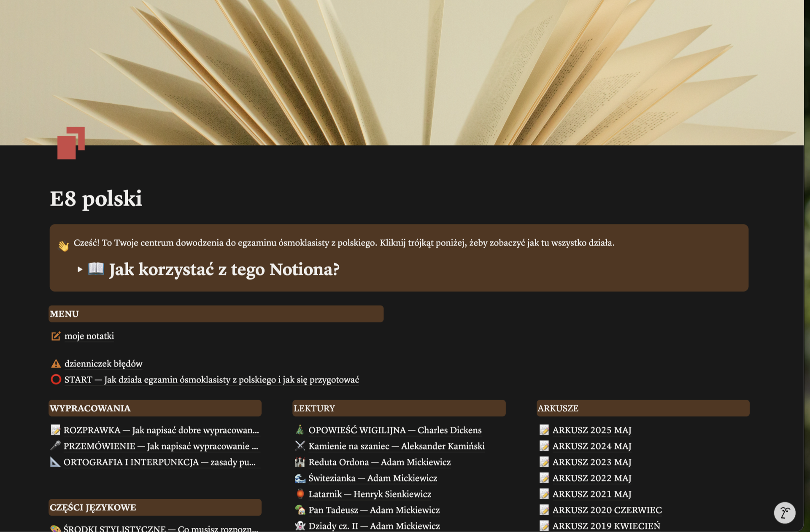Click the warning triangle icon for dzienniczek błędów

tap(56, 363)
